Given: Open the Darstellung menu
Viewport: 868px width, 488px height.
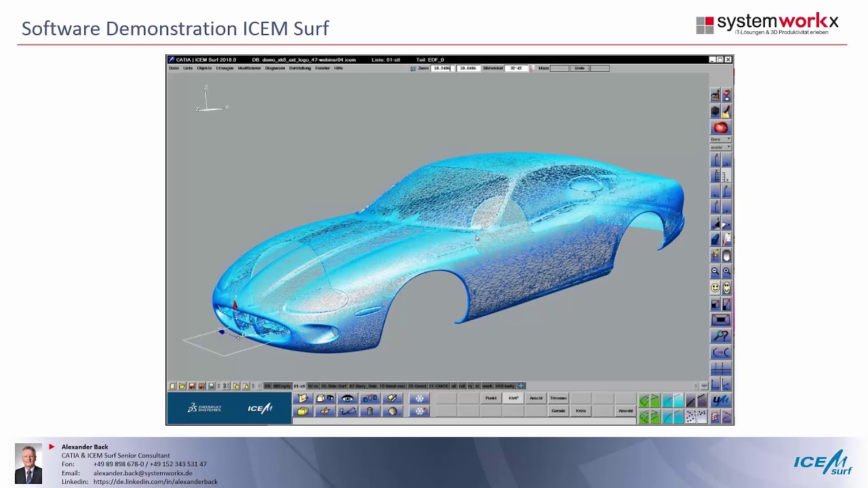Looking at the screenshot, I should 300,68.
